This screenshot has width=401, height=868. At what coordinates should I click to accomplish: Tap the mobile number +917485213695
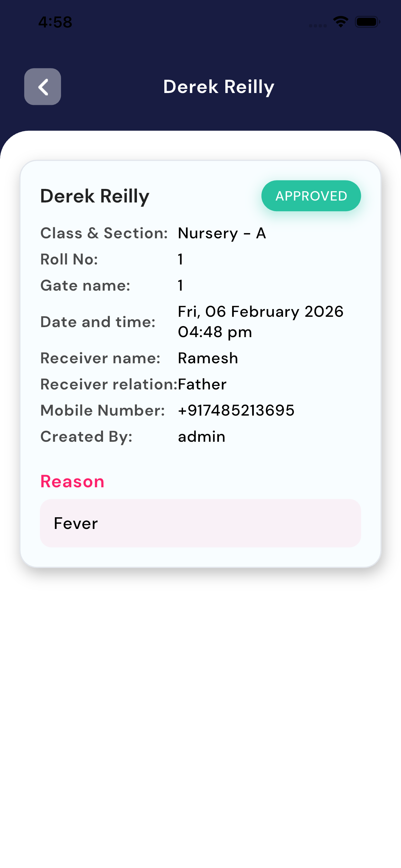(x=236, y=410)
